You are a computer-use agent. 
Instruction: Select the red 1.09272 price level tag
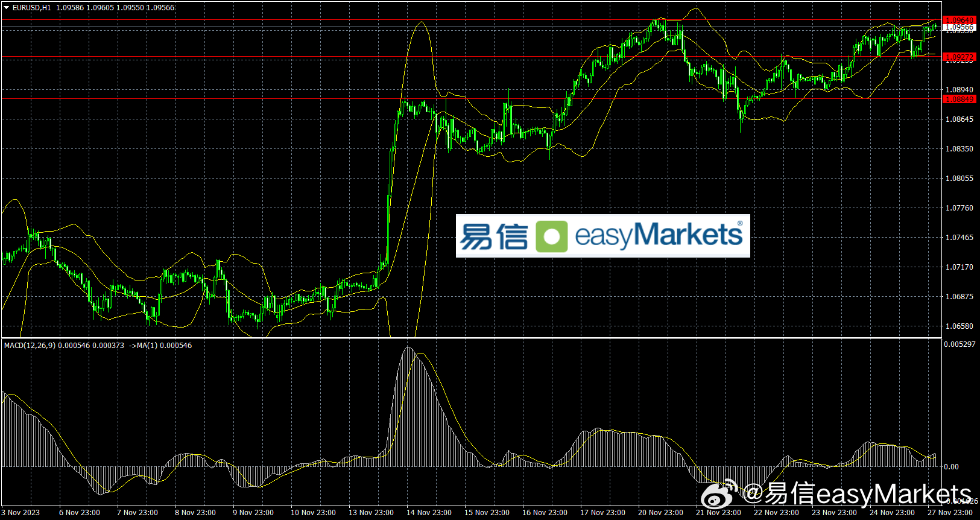(x=959, y=57)
